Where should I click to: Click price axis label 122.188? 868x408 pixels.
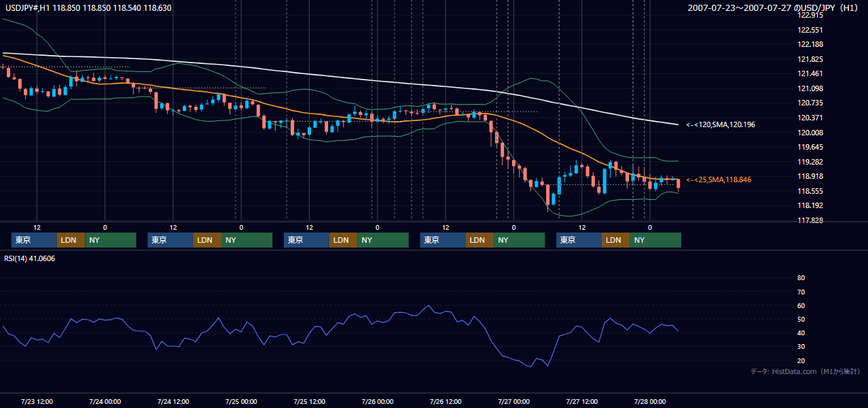(810, 44)
